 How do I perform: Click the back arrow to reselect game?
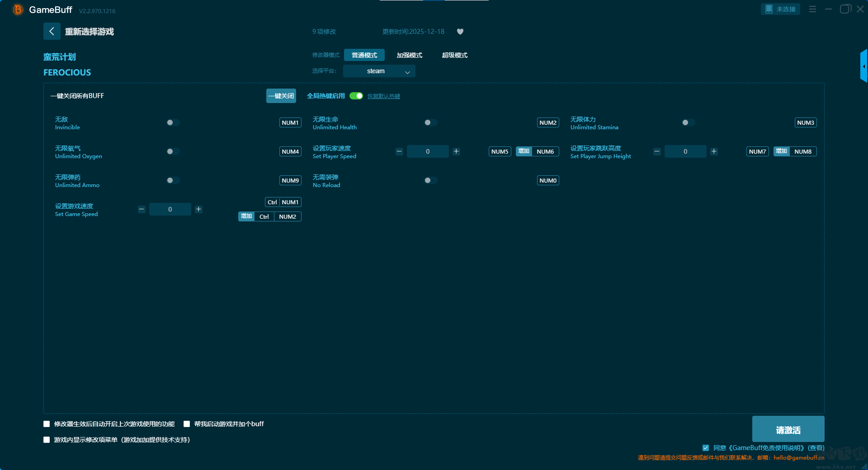pyautogui.click(x=52, y=31)
